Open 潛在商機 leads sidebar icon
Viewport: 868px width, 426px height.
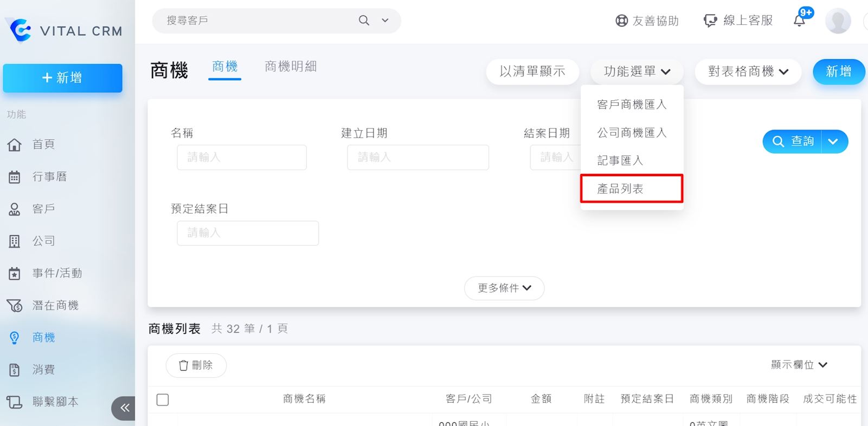(15, 306)
